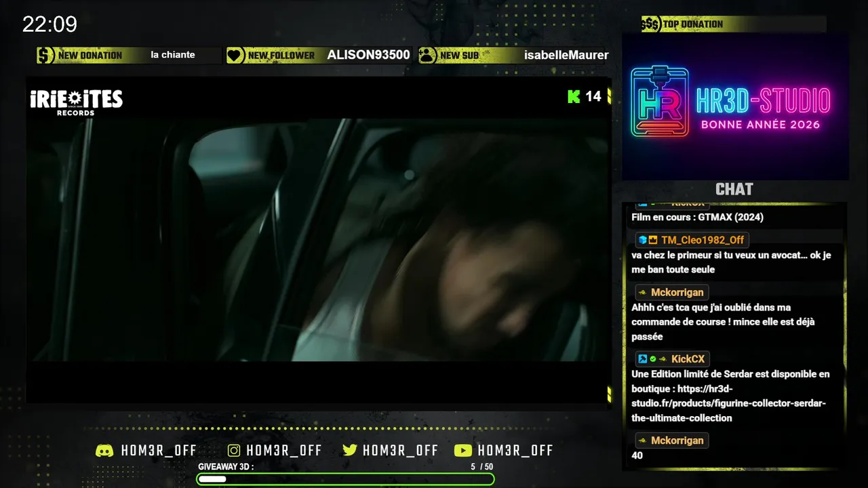Click the YouTube handle H0M3R_OFF text
Viewport: 868px width, 488px height.
coord(515,451)
